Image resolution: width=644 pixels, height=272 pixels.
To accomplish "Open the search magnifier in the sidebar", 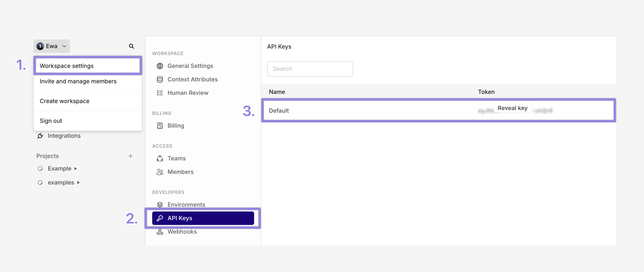I will (x=132, y=46).
